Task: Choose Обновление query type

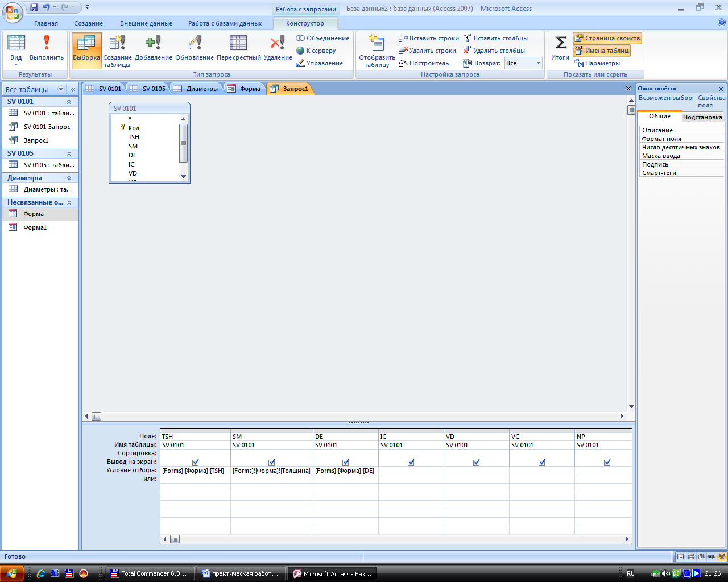Action: click(x=195, y=49)
